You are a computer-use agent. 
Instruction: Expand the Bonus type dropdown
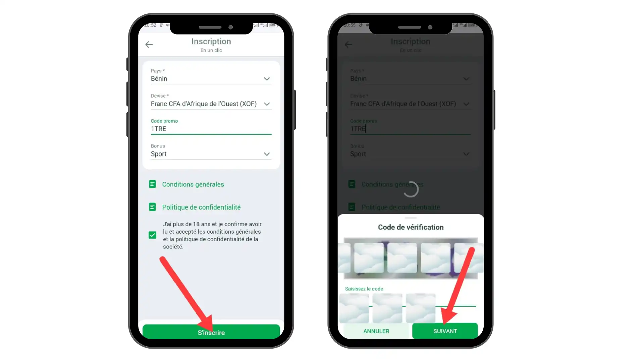coord(266,154)
